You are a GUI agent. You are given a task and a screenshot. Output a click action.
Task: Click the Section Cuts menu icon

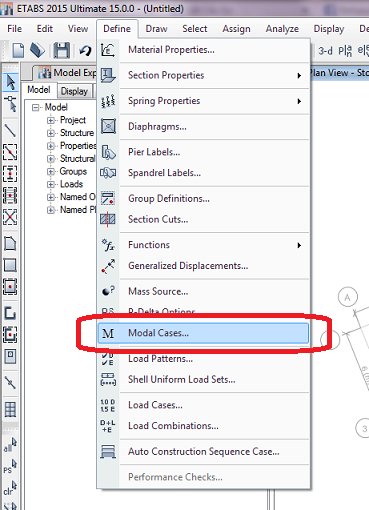click(108, 219)
